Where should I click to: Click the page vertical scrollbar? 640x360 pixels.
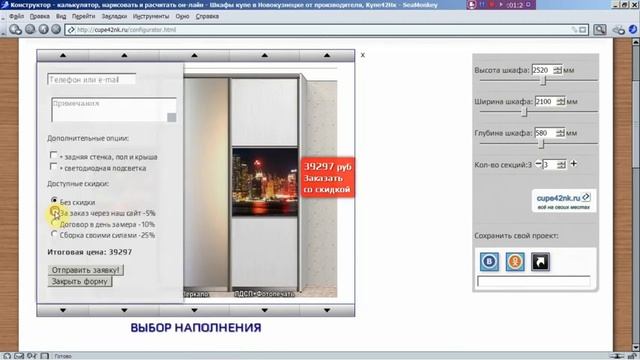point(636,194)
